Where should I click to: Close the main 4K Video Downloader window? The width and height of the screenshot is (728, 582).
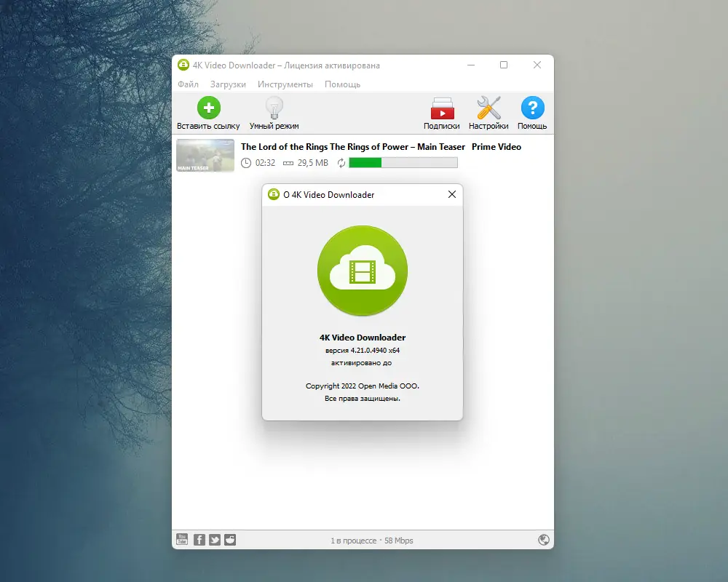(x=537, y=65)
